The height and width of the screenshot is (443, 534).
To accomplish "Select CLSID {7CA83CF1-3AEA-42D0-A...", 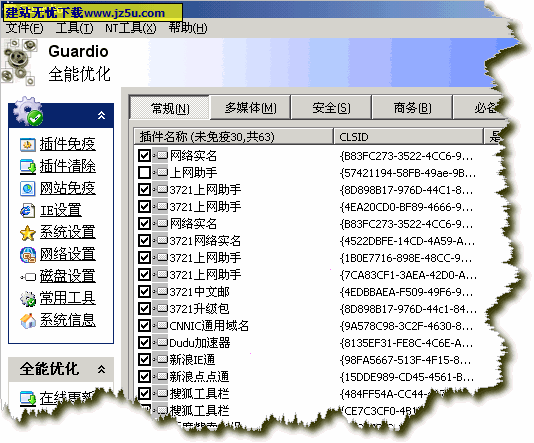I will click(x=408, y=274).
